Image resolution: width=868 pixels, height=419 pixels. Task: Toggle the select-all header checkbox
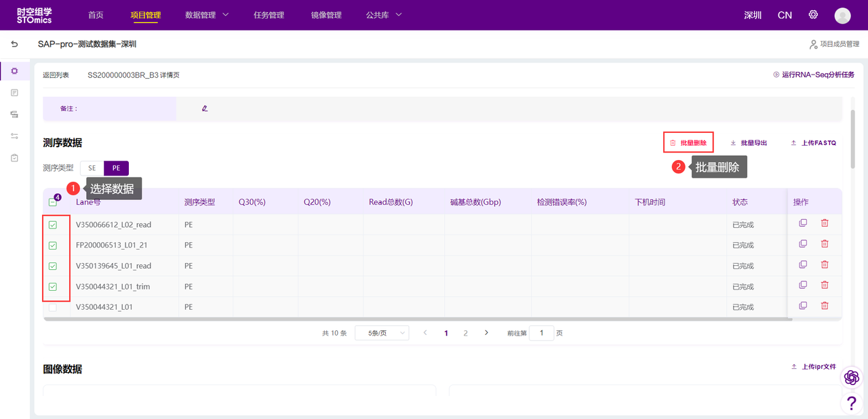tap(53, 201)
